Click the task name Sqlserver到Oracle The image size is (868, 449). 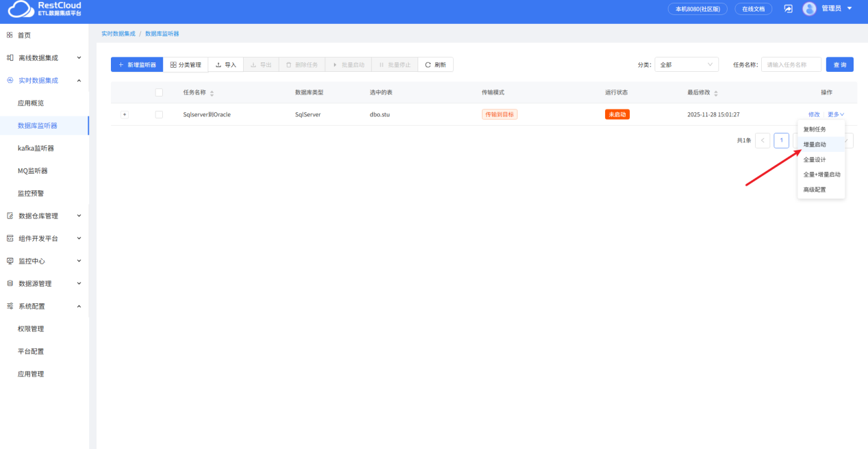tap(207, 114)
